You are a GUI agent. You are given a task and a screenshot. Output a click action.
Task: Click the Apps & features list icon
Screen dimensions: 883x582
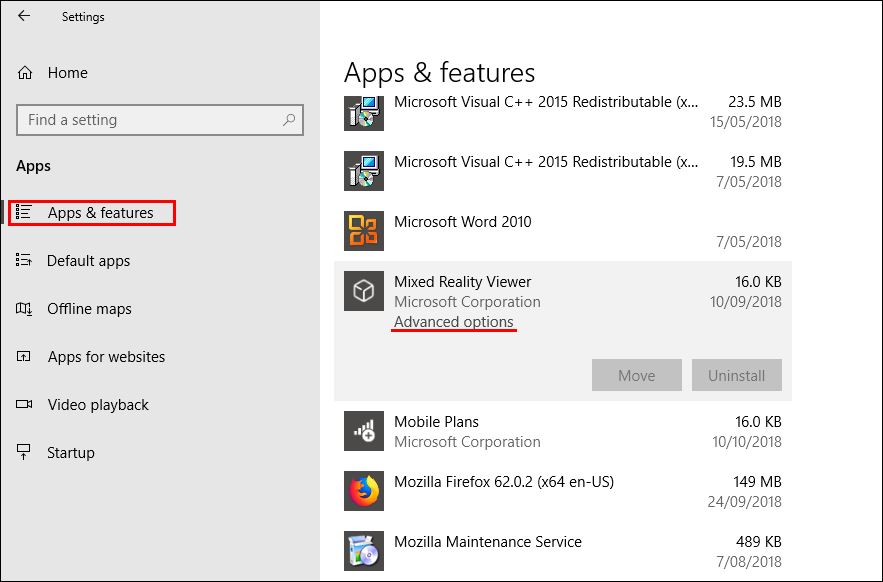24,212
